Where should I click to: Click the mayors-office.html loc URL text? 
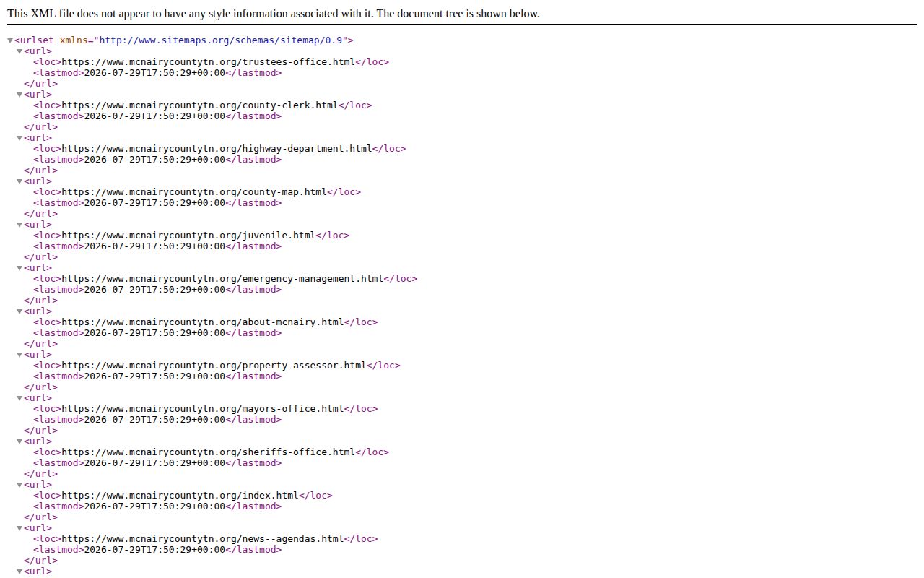(203, 409)
